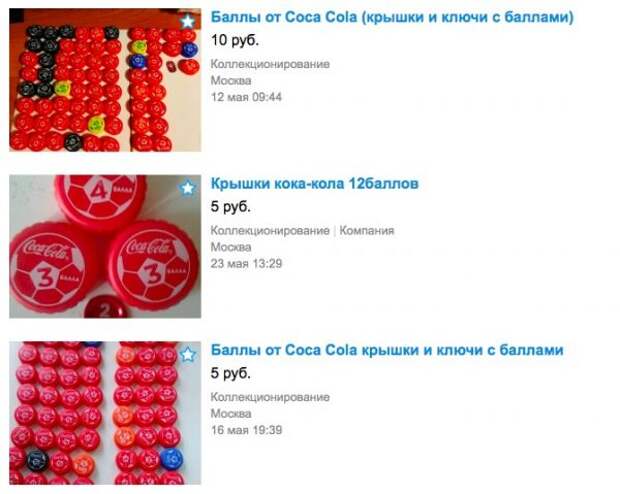Click the 23 мая 13:29 timestamp
The image size is (620, 494).
tap(246, 264)
